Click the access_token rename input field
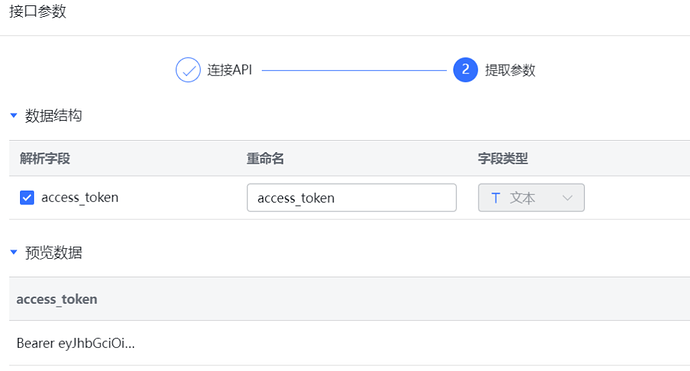Viewport: 690px width, 371px height. click(352, 198)
